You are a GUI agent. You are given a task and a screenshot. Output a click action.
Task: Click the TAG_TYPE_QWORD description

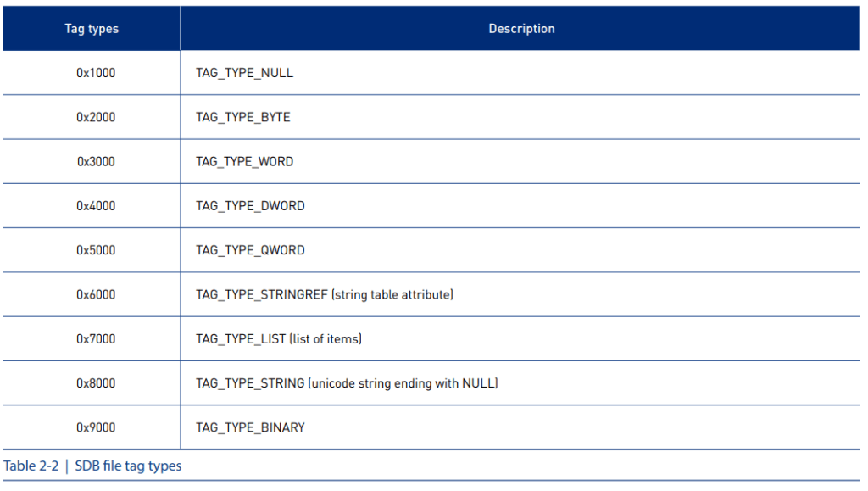250,250
